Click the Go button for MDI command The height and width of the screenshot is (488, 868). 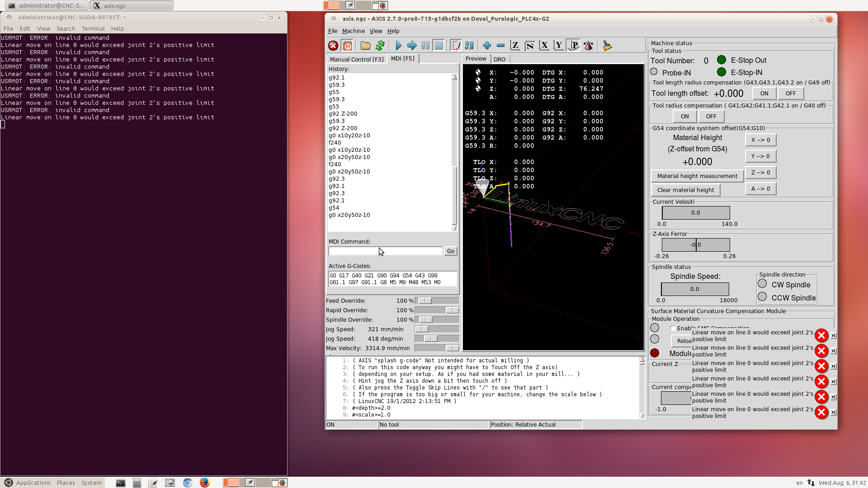[x=450, y=251]
